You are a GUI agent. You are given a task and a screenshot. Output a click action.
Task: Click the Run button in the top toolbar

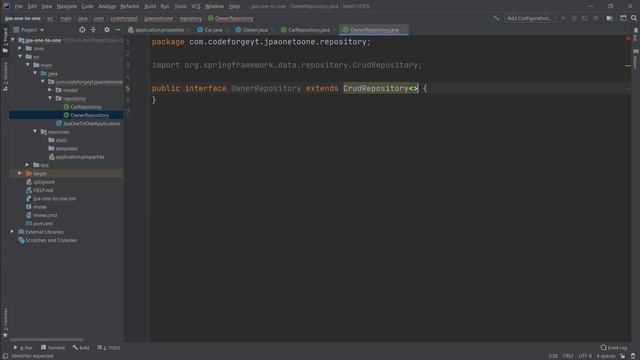coord(563,18)
